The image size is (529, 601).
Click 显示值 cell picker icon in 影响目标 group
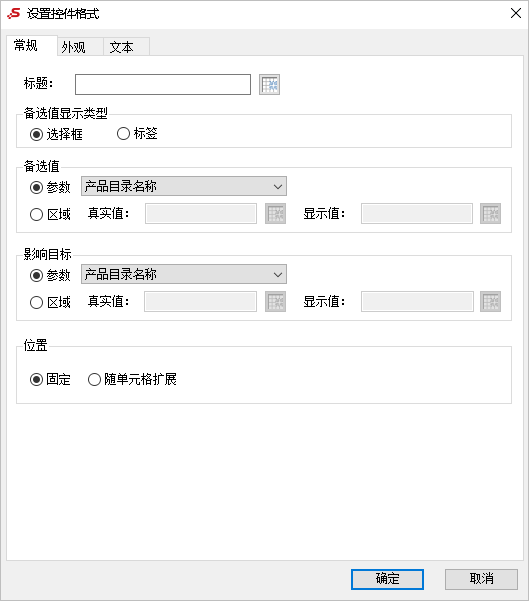pos(491,302)
